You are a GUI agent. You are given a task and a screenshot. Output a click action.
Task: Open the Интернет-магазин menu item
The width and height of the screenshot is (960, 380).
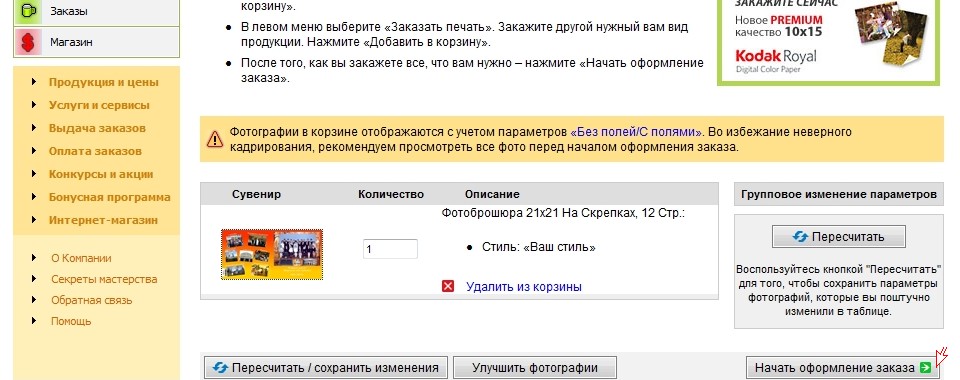pyautogui.click(x=103, y=220)
